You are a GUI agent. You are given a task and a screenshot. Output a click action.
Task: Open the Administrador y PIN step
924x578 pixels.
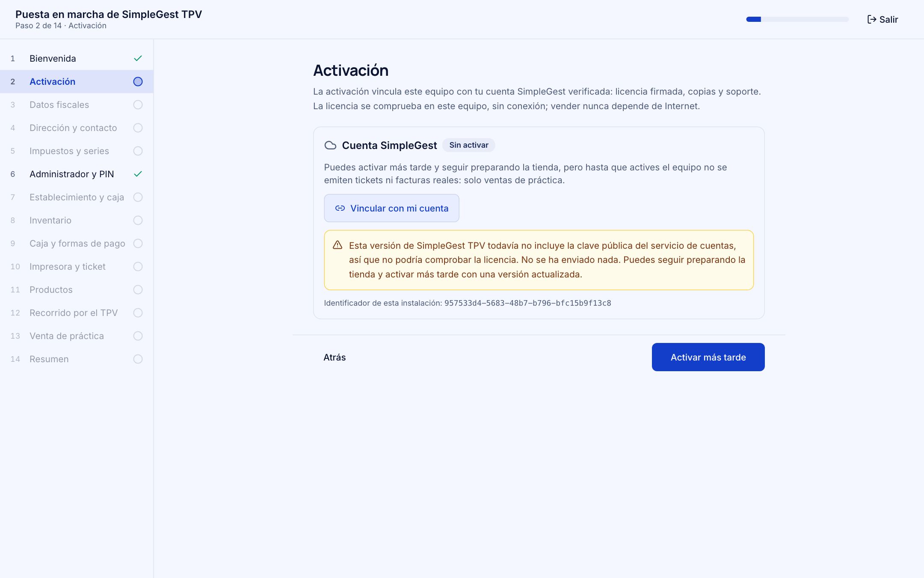(x=77, y=174)
